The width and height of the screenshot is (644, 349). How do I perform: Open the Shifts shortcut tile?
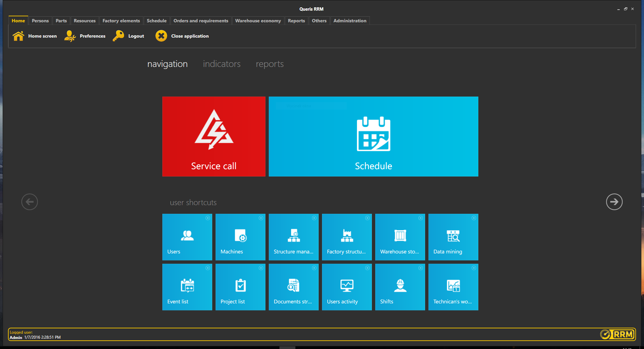pyautogui.click(x=400, y=287)
